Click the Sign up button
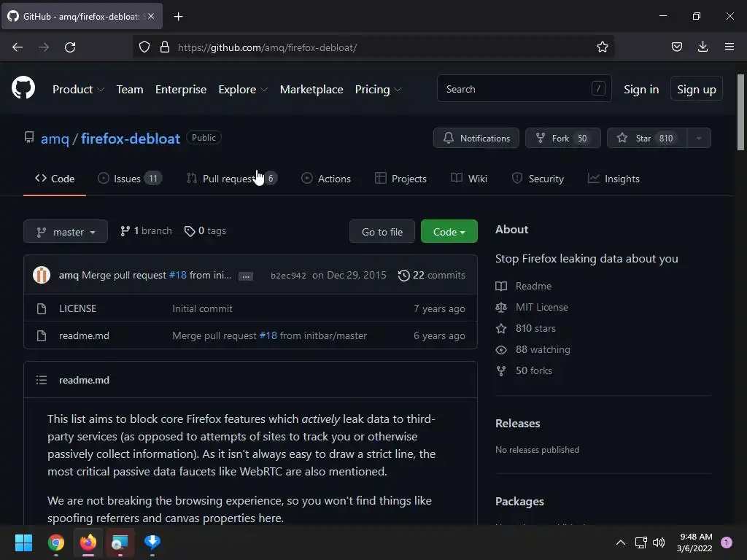The width and height of the screenshot is (747, 560). pyautogui.click(x=696, y=90)
